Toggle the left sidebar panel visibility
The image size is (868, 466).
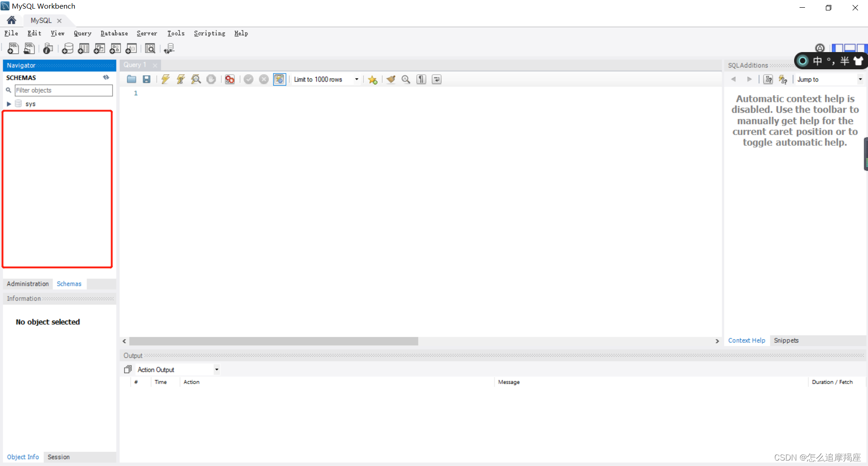point(838,48)
